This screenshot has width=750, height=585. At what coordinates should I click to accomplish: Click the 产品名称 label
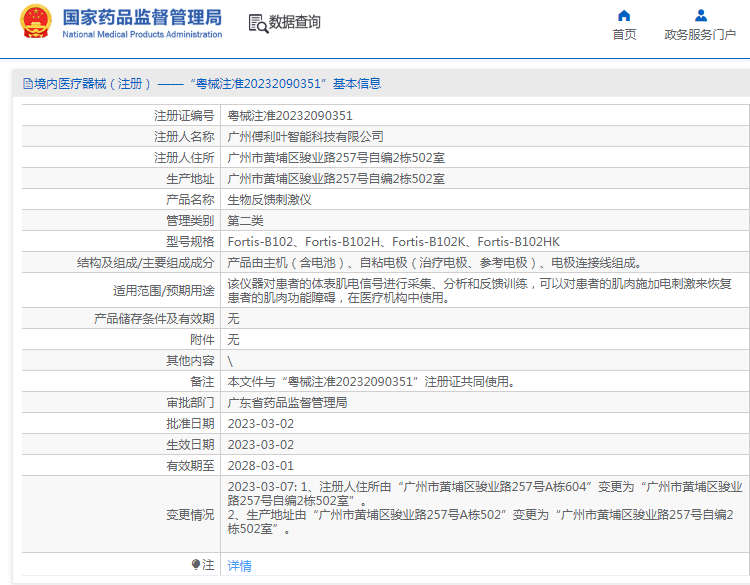[190, 200]
